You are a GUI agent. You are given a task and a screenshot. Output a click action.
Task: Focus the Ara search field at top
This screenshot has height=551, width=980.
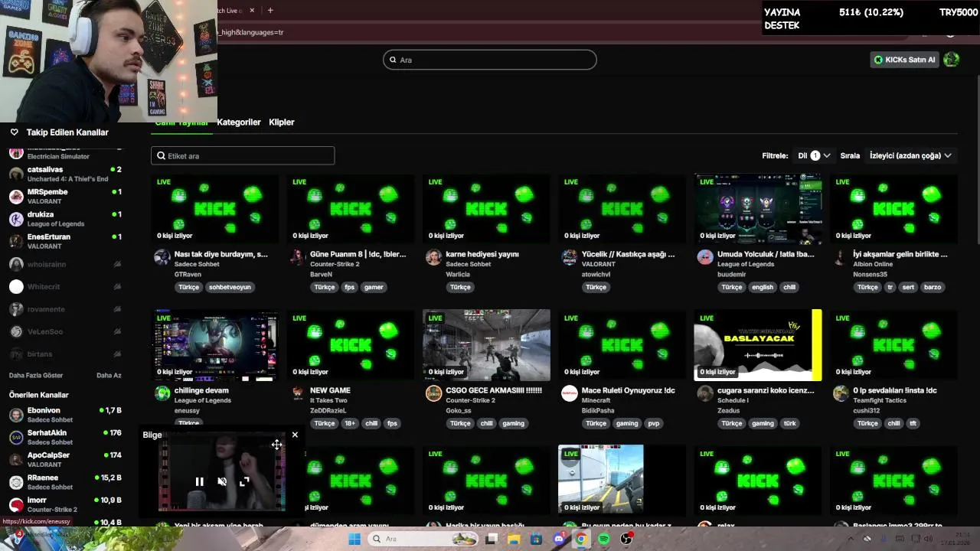[490, 60]
